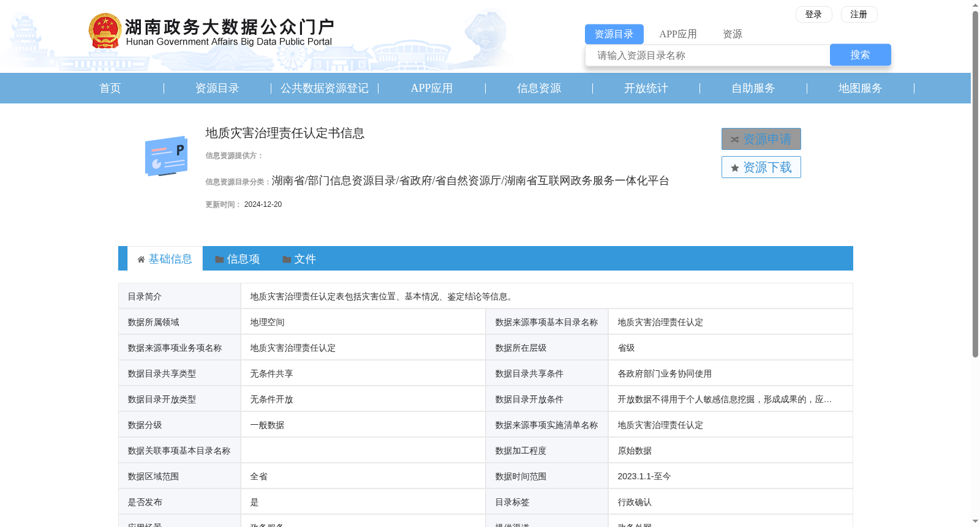
Task: Open 公共数据资源登记 in the navigation bar
Action: coord(325,88)
